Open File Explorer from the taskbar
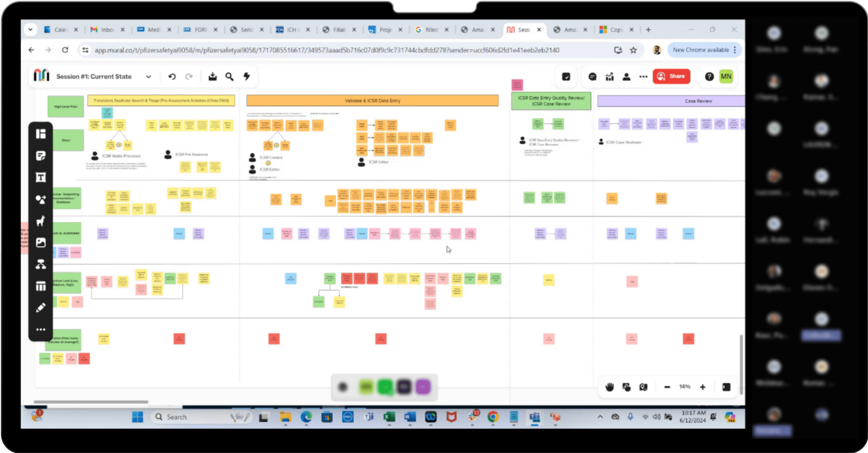 pyautogui.click(x=285, y=417)
